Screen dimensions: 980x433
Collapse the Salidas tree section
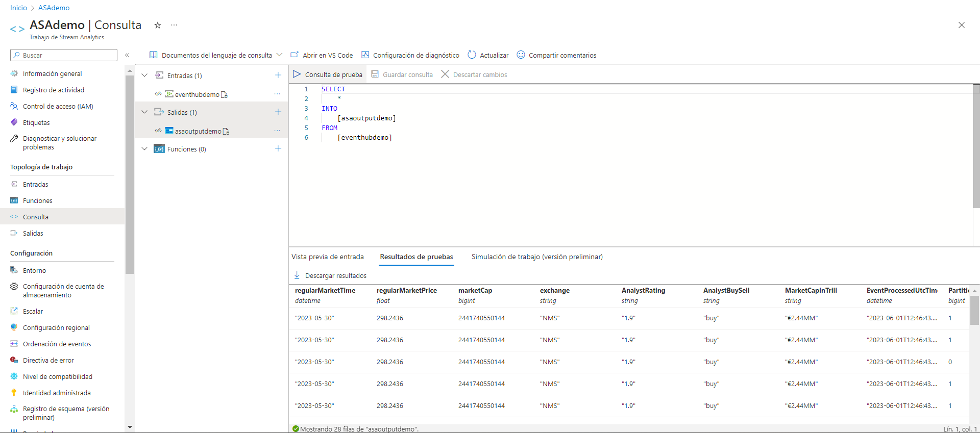(144, 112)
